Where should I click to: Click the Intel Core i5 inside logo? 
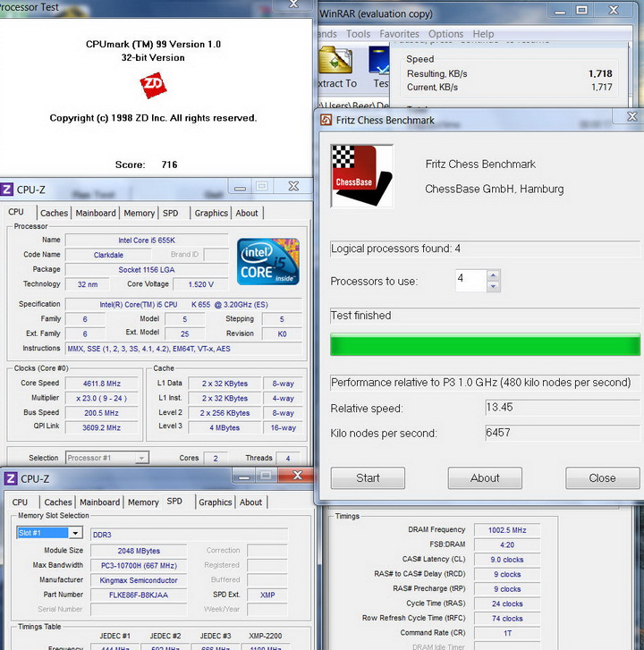(x=268, y=262)
